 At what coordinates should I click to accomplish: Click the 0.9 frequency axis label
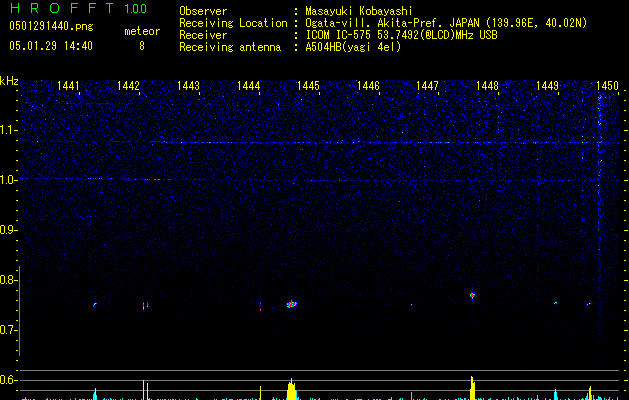[x=9, y=230]
